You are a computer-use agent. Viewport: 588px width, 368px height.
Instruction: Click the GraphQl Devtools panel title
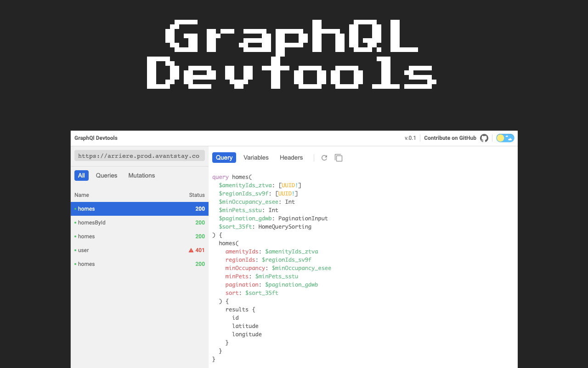pos(96,138)
